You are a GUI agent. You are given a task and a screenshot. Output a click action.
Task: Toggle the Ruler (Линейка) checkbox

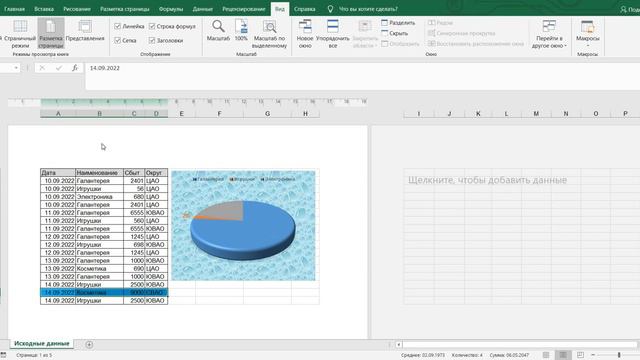click(118, 26)
